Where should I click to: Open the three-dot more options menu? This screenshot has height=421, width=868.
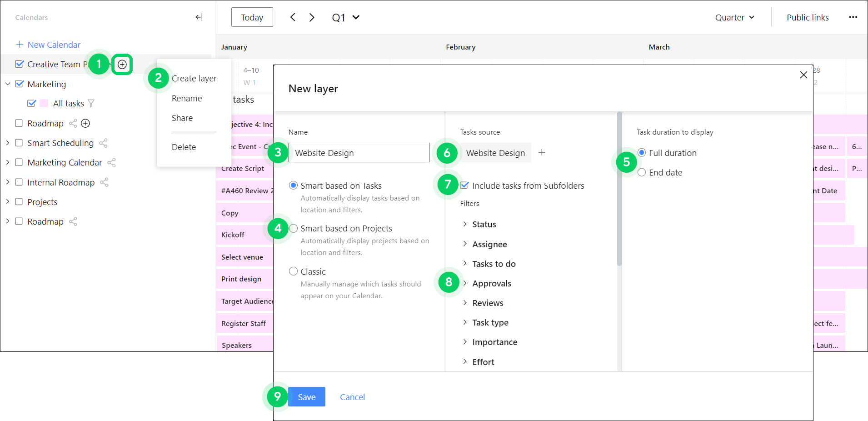[853, 17]
